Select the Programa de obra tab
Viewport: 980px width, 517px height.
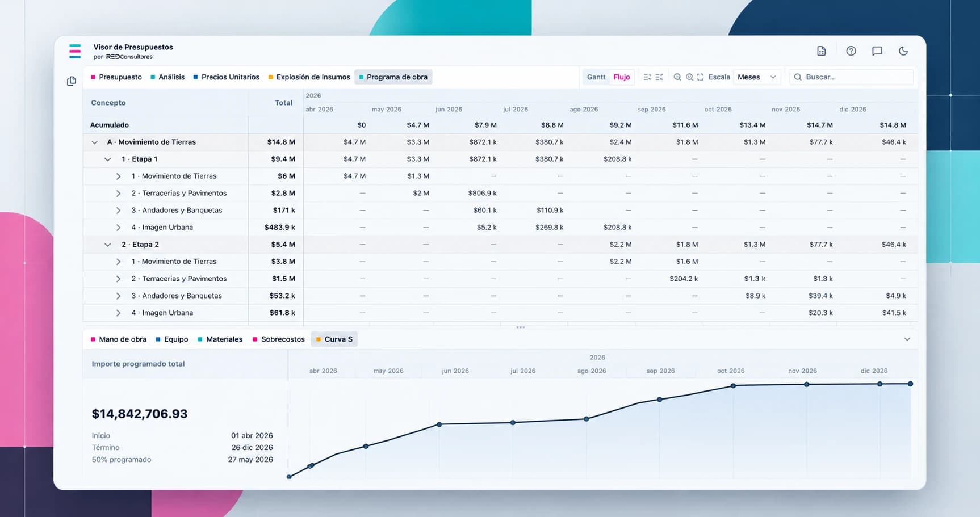[x=393, y=77]
